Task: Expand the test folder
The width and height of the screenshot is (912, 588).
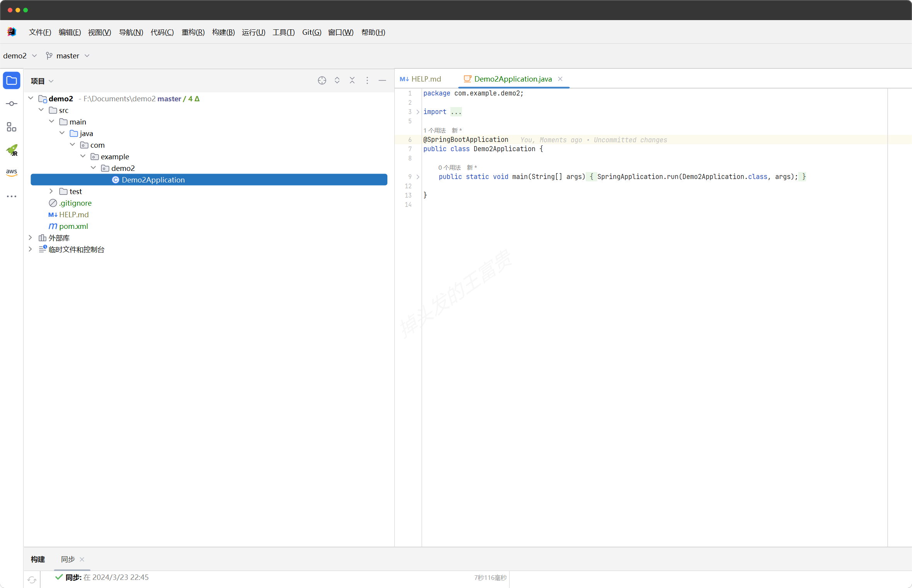Action: (51, 191)
